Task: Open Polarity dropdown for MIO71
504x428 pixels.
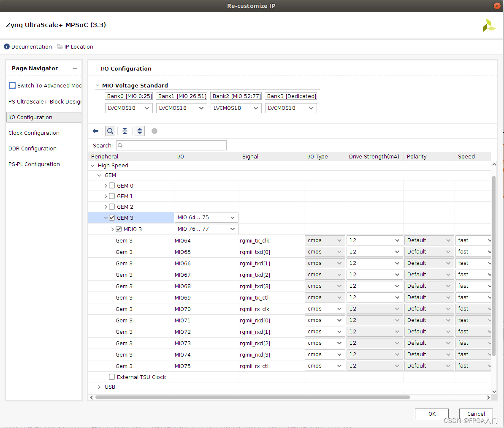Action: [x=429, y=320]
